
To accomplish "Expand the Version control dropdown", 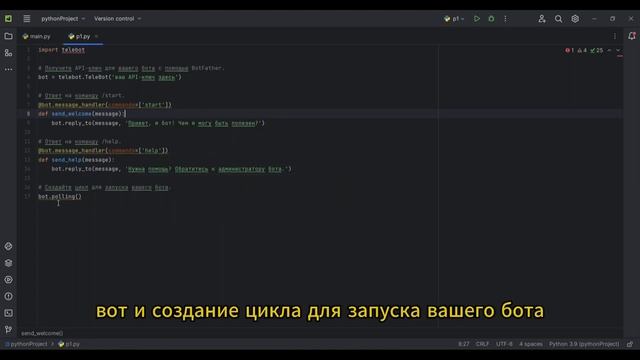I will (118, 19).
